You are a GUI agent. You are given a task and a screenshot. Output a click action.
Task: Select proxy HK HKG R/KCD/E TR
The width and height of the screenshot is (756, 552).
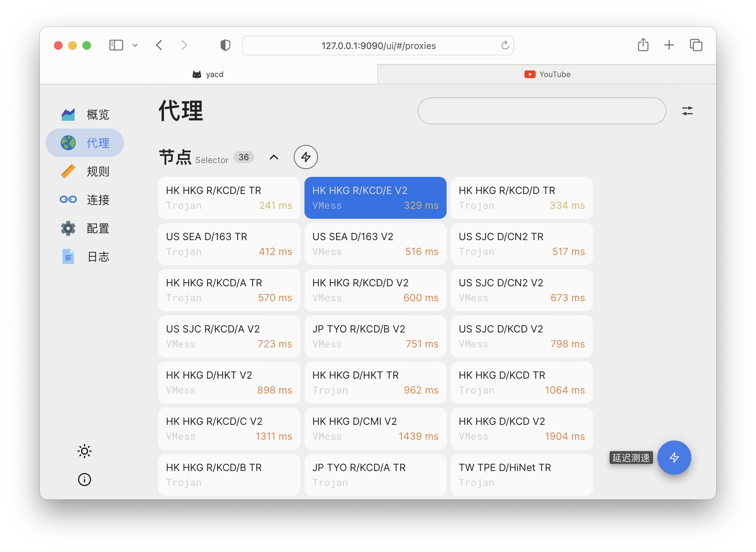click(229, 198)
